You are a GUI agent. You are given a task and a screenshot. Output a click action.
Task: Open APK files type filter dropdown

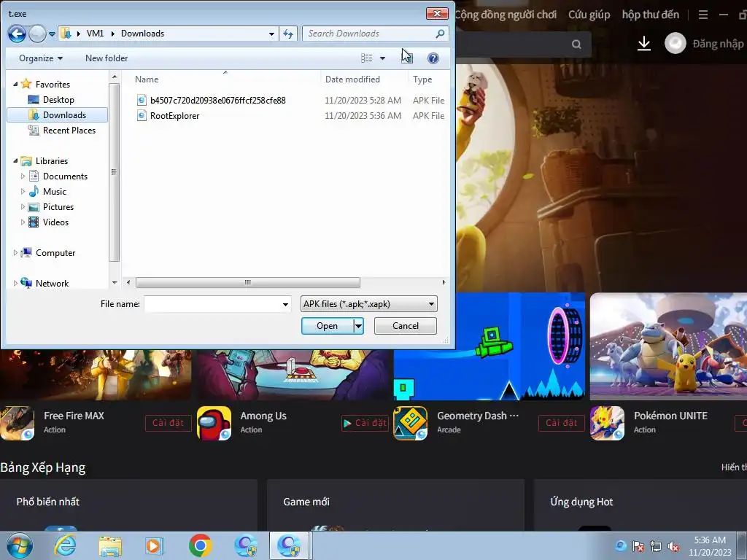tap(368, 304)
